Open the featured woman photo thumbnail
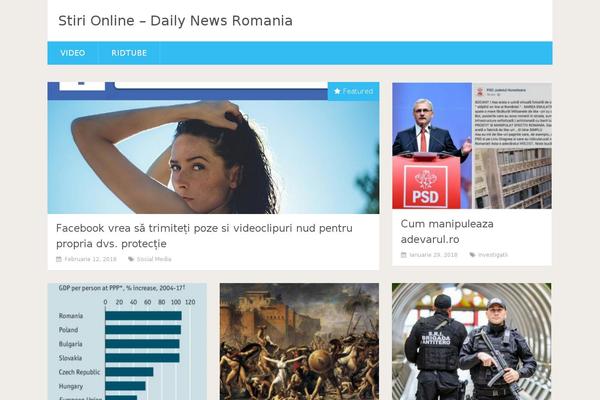 click(214, 148)
